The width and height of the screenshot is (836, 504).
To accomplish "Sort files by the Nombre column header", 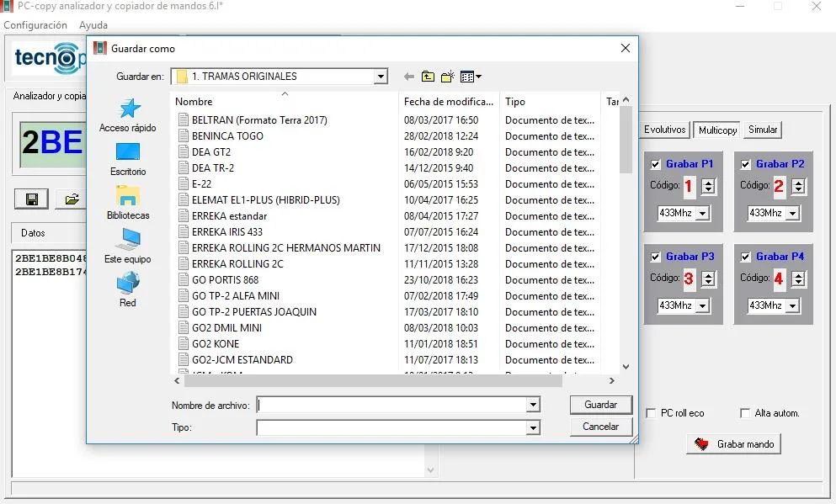I will click(x=285, y=101).
